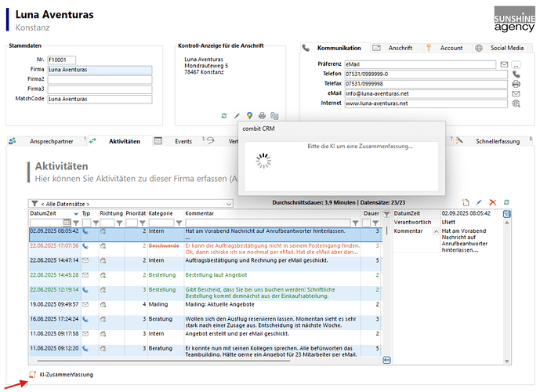Dial the Telefon number via phone icon
Viewport: 540px width, 392px height.
coord(516,74)
